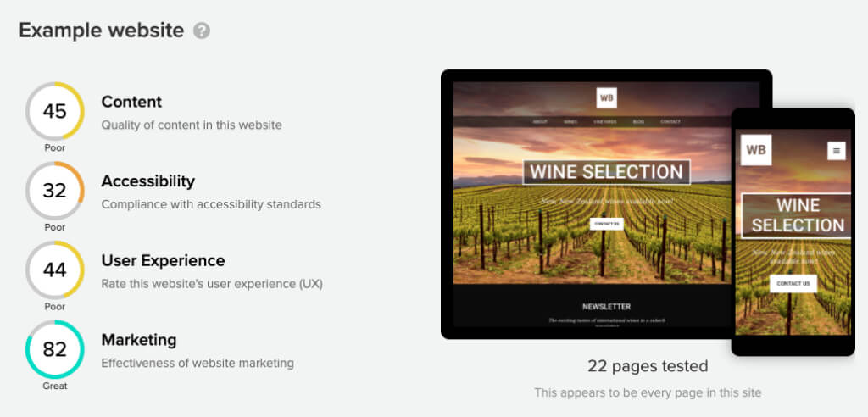Open the Marketing score circle showing 82

[x=55, y=349]
